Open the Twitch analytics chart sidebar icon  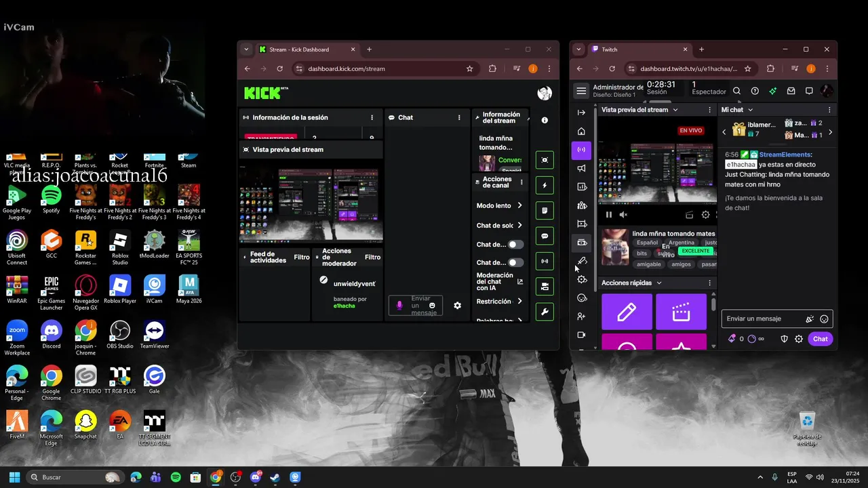pyautogui.click(x=581, y=186)
